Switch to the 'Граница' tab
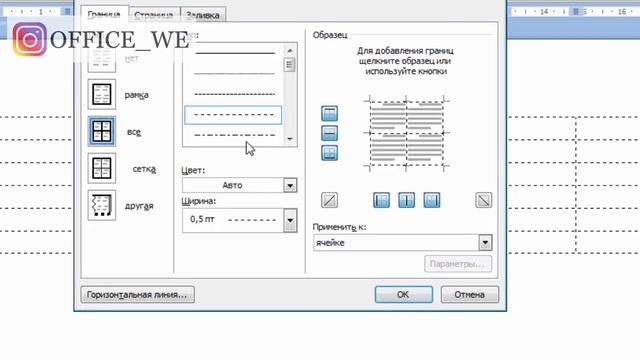 104,15
